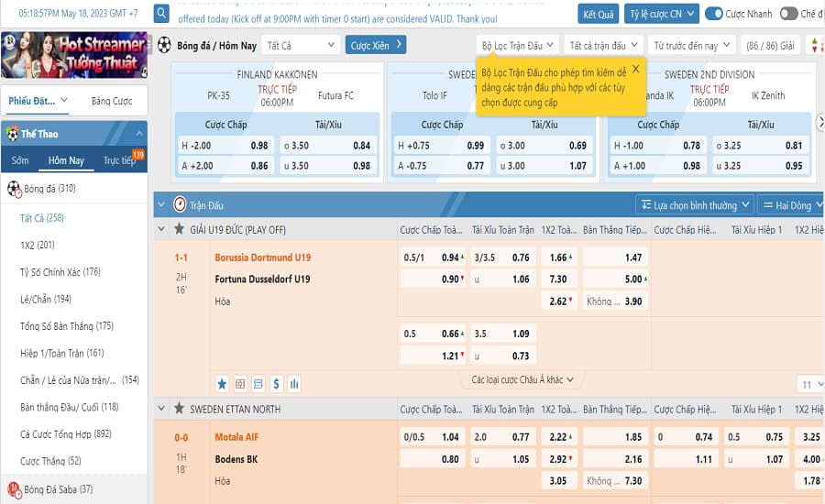Collapse the Thể Thao panel

(x=138, y=134)
